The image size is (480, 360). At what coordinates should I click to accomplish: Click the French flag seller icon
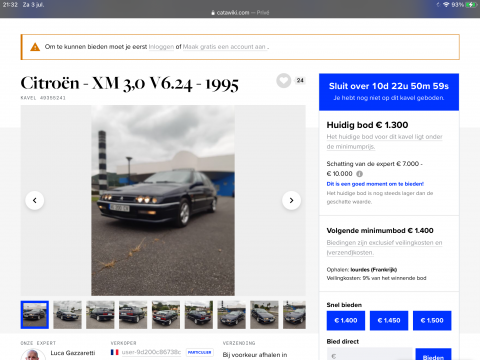click(x=115, y=352)
